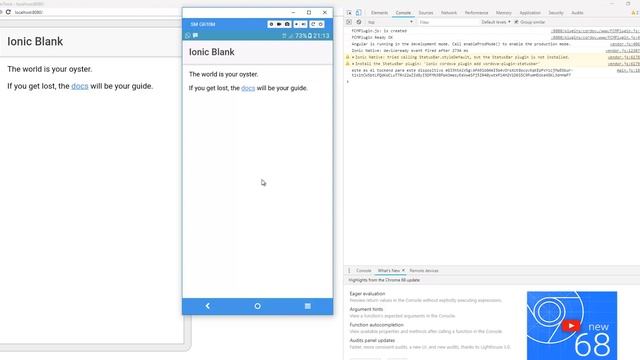Tap the message notification icon in status bar

coord(196,36)
